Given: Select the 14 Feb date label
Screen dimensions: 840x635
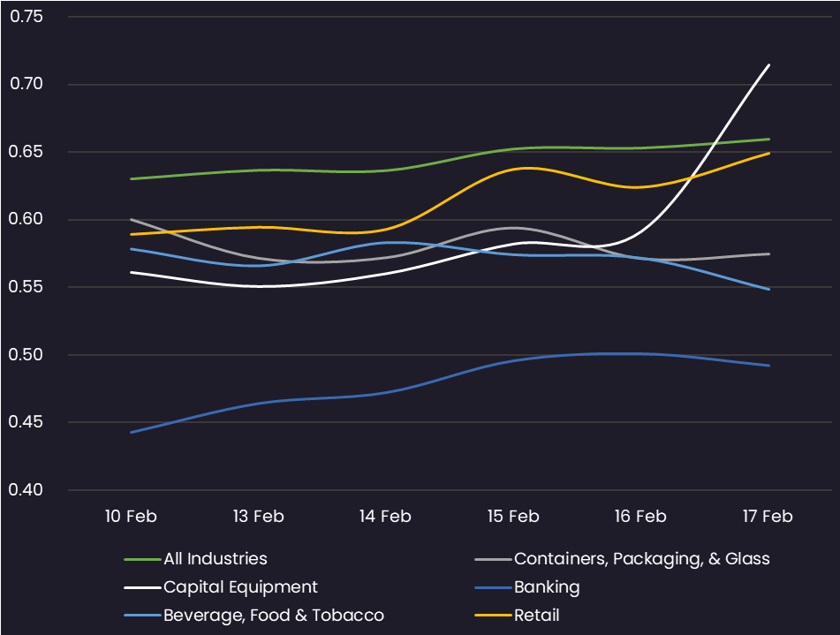Looking at the screenshot, I should [x=385, y=516].
